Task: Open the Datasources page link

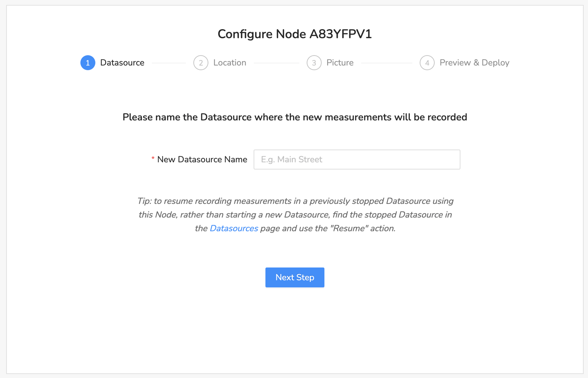Action: click(x=234, y=228)
